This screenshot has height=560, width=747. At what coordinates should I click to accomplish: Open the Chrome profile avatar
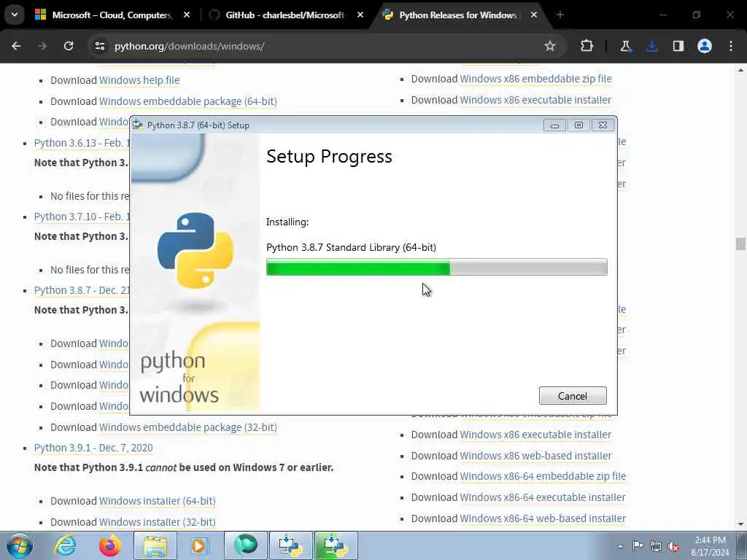(x=705, y=46)
